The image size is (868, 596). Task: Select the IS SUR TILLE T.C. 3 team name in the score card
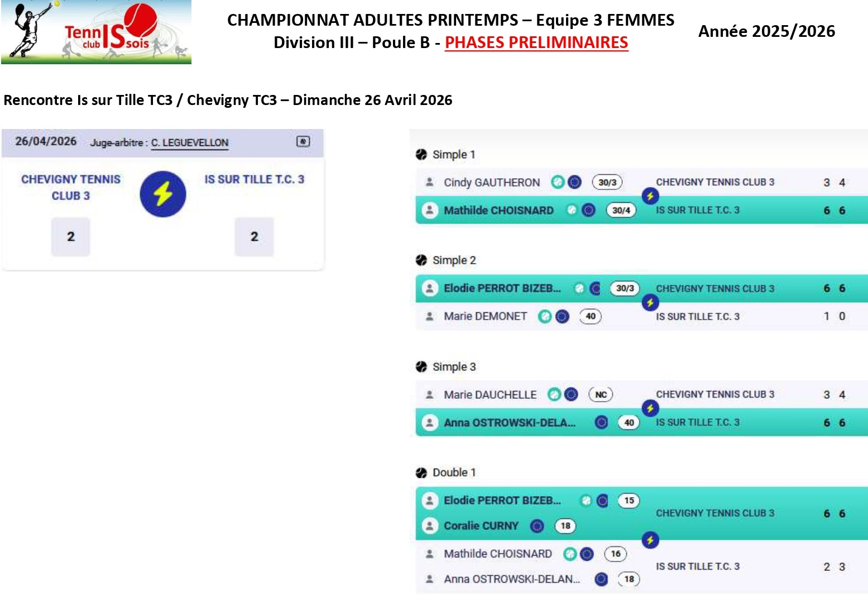(x=254, y=179)
